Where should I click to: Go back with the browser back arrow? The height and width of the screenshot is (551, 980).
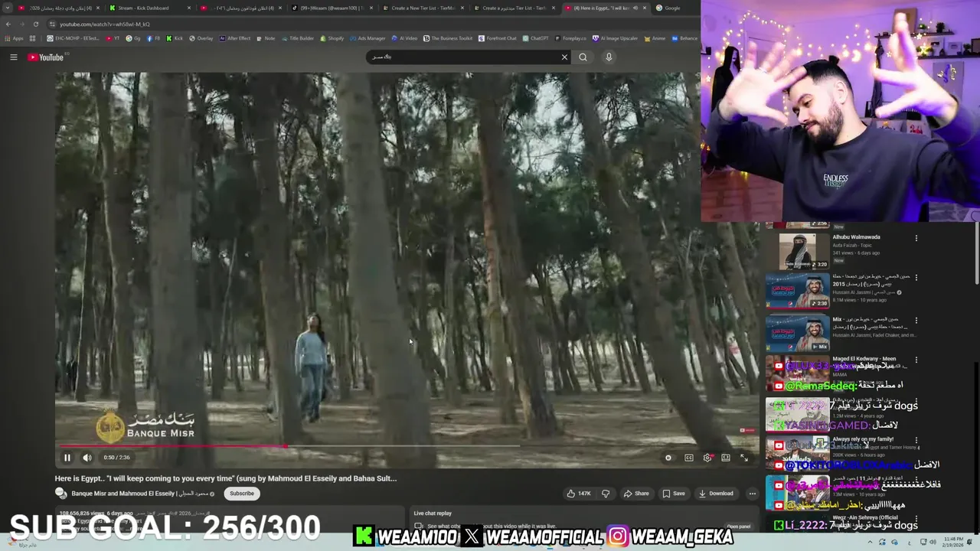pos(8,24)
